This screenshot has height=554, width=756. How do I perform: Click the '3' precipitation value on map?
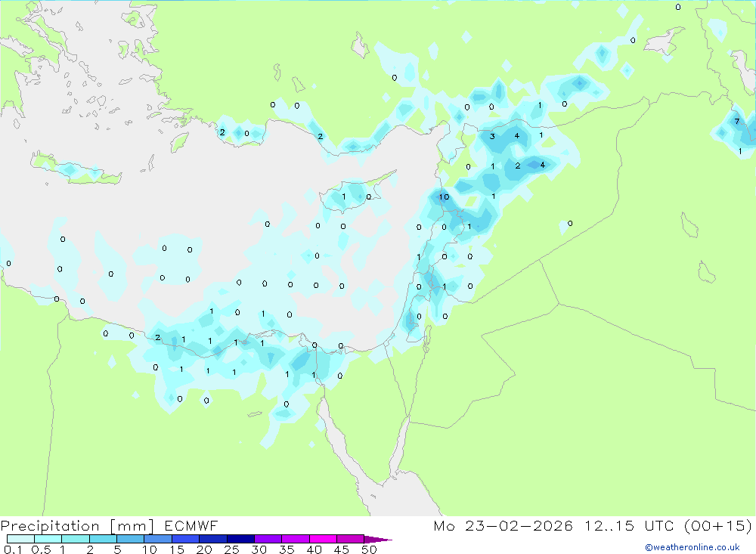coord(492,137)
